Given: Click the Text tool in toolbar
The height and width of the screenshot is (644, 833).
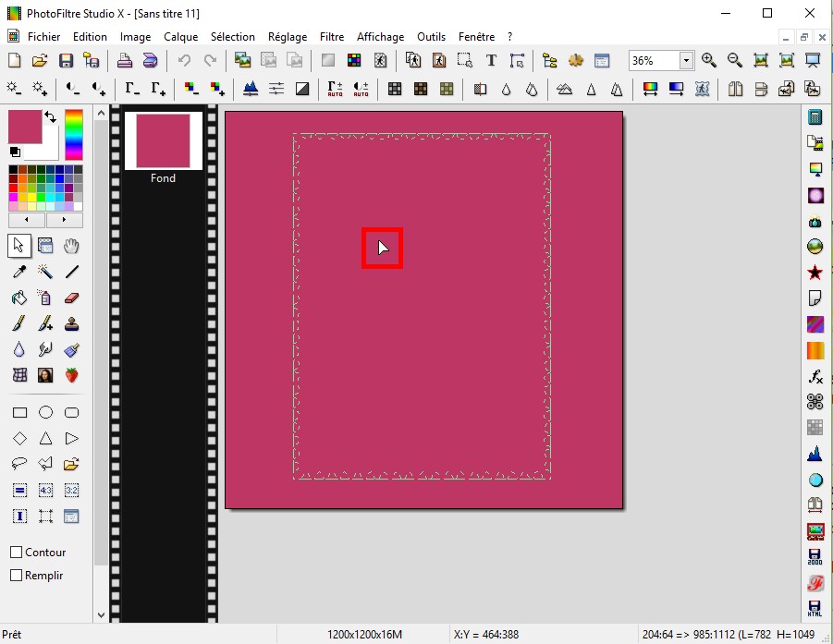Looking at the screenshot, I should click(x=491, y=61).
